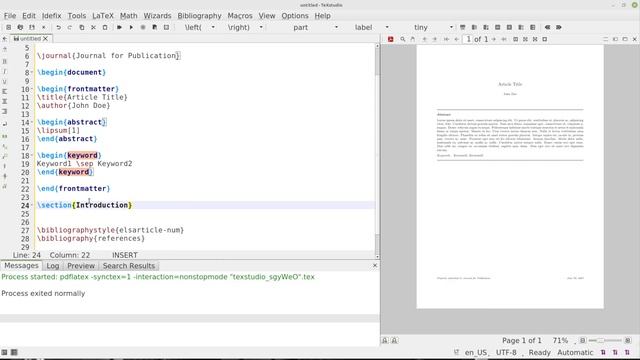Click the Undo arrow icon
This screenshot has height=360, width=640.
coord(58,27)
